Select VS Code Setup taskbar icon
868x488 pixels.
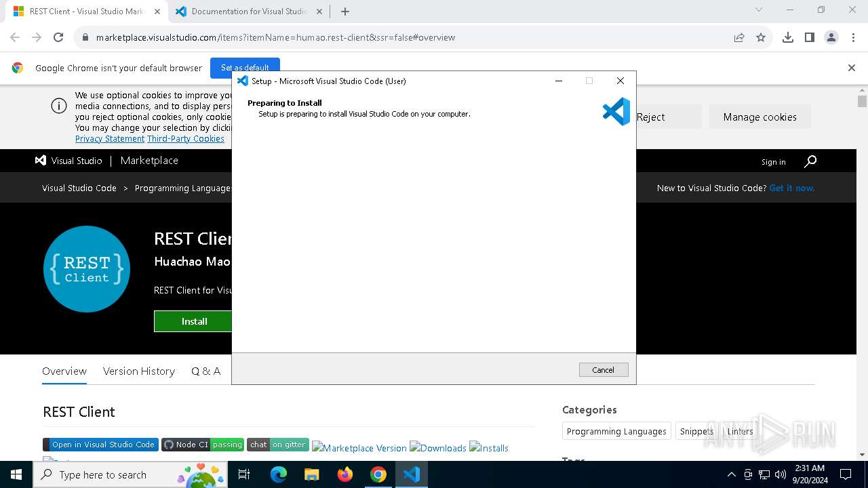click(411, 474)
